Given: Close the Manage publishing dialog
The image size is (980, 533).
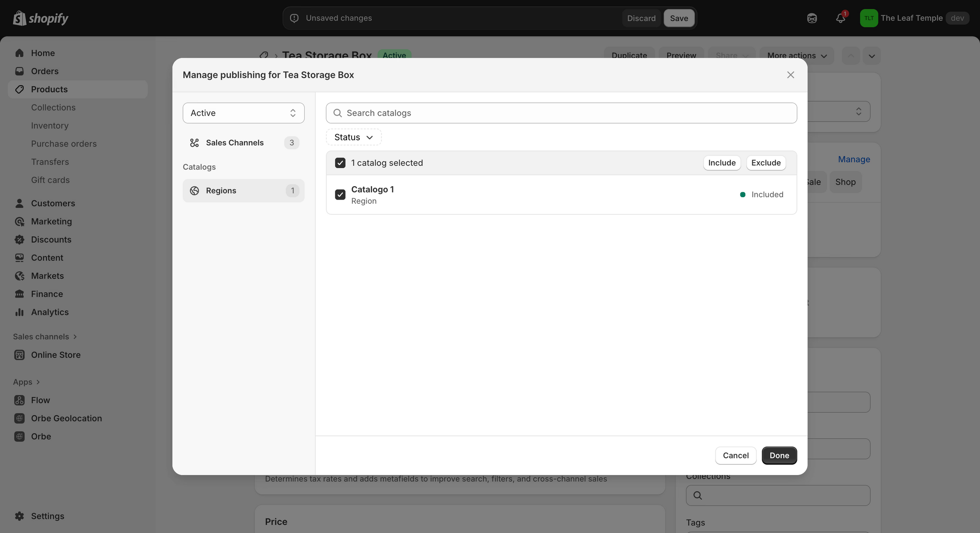Looking at the screenshot, I should (791, 75).
